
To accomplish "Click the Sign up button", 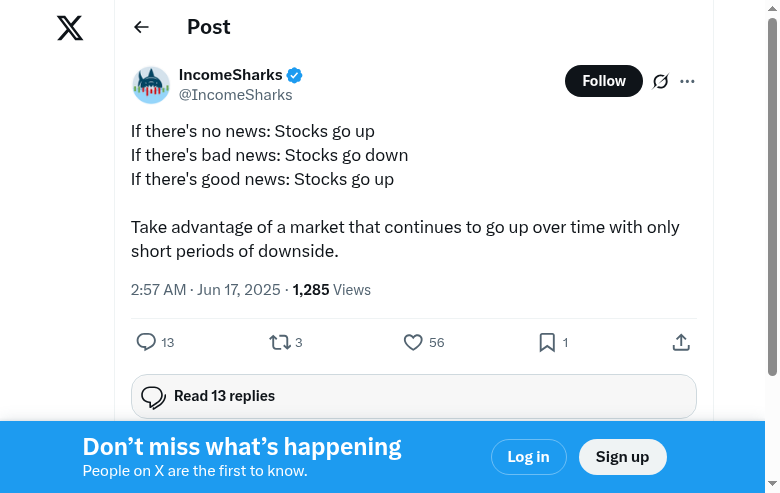I will click(622, 457).
